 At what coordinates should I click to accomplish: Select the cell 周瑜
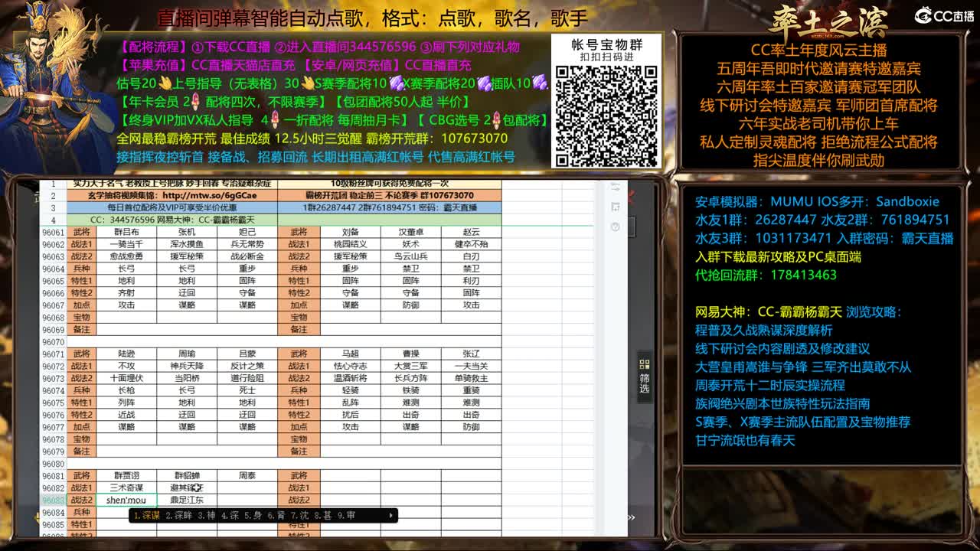click(187, 354)
